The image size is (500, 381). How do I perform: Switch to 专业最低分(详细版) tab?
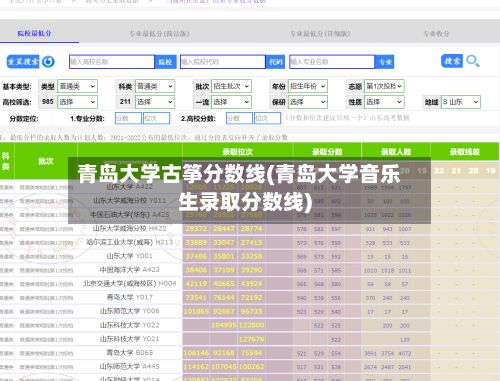pos(320,34)
